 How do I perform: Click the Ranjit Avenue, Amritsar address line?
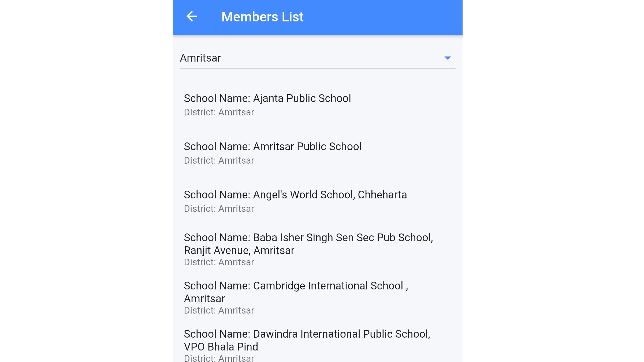tap(239, 251)
